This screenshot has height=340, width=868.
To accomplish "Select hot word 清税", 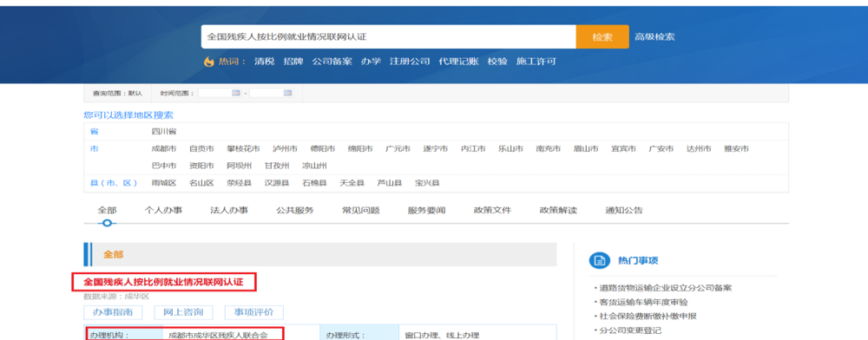I will click(264, 62).
